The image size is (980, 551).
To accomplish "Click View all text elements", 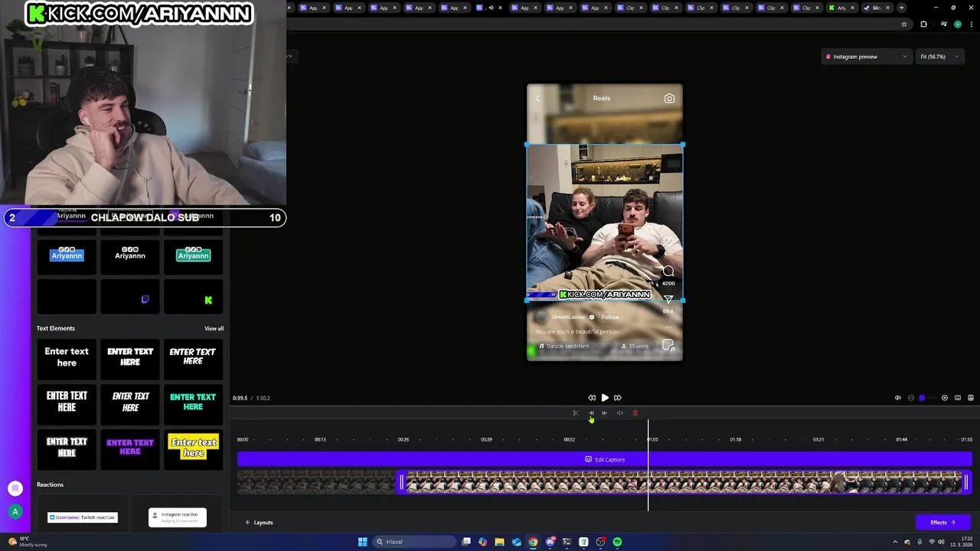I will coord(214,328).
